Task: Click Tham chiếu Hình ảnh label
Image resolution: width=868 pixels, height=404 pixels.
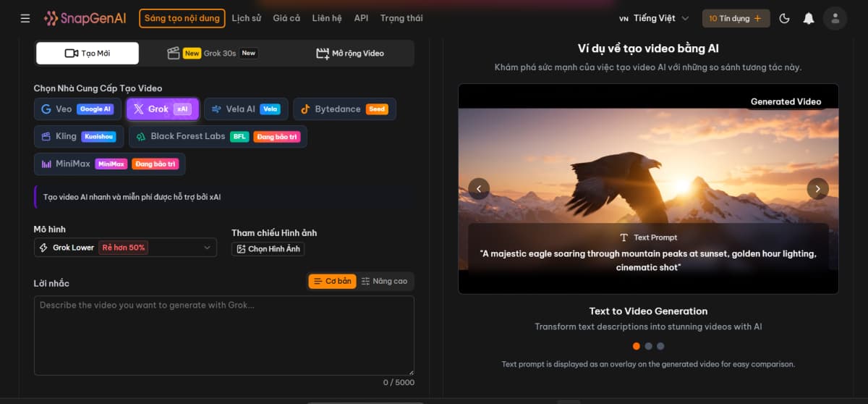Action: (x=274, y=232)
